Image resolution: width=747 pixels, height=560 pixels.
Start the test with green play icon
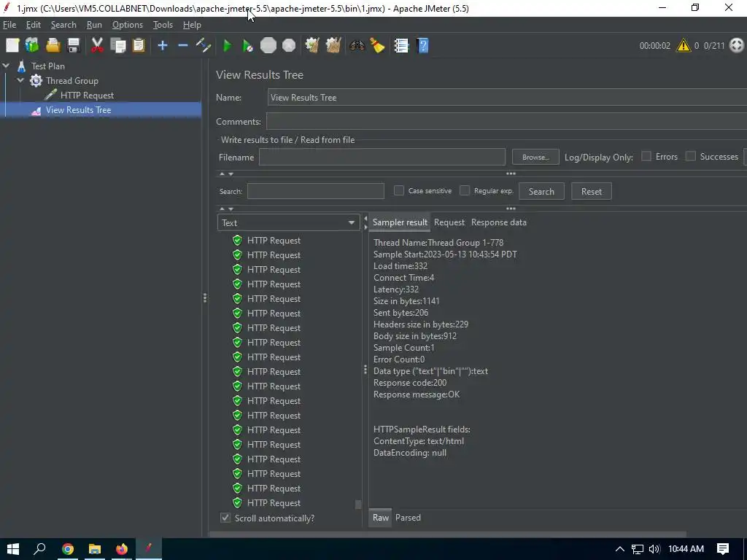(228, 46)
